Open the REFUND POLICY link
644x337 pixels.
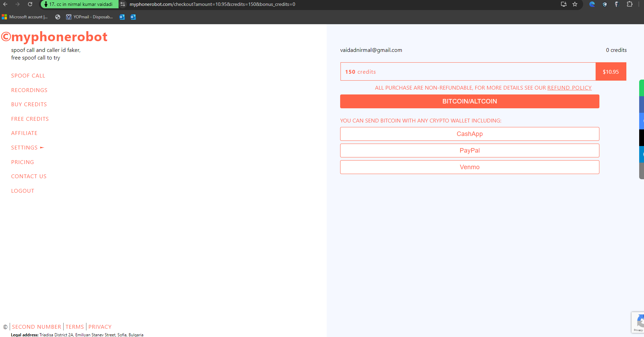click(x=569, y=88)
